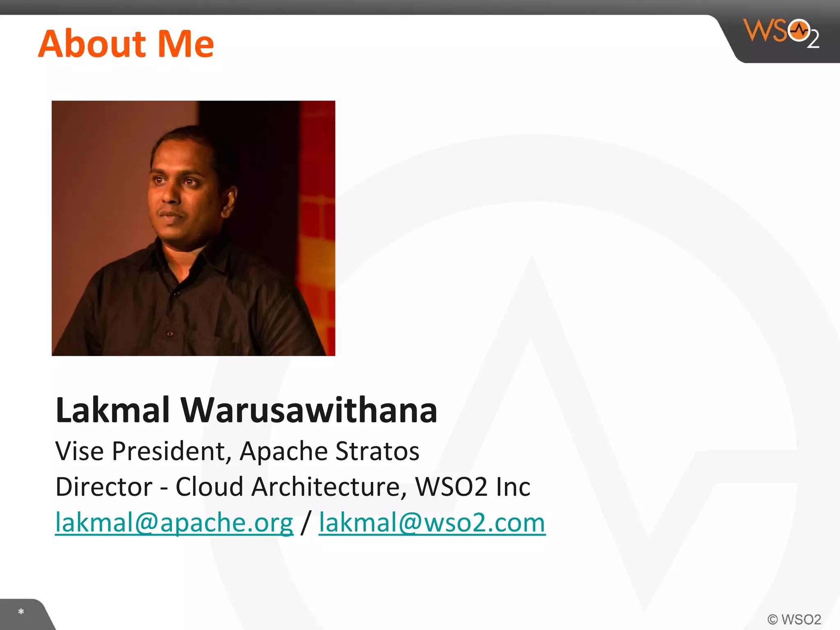Click the slash between the two email addresses

(x=306, y=523)
